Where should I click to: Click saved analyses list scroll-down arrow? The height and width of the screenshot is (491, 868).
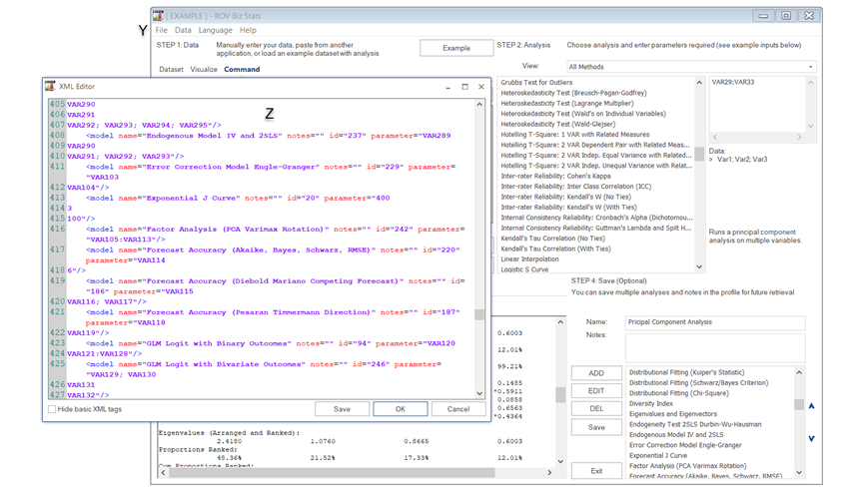799,473
